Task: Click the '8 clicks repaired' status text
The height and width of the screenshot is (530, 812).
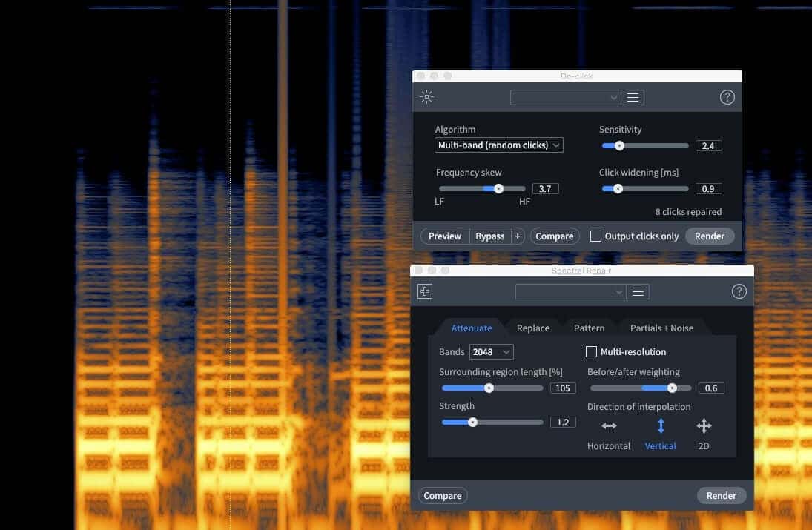Action: point(688,212)
